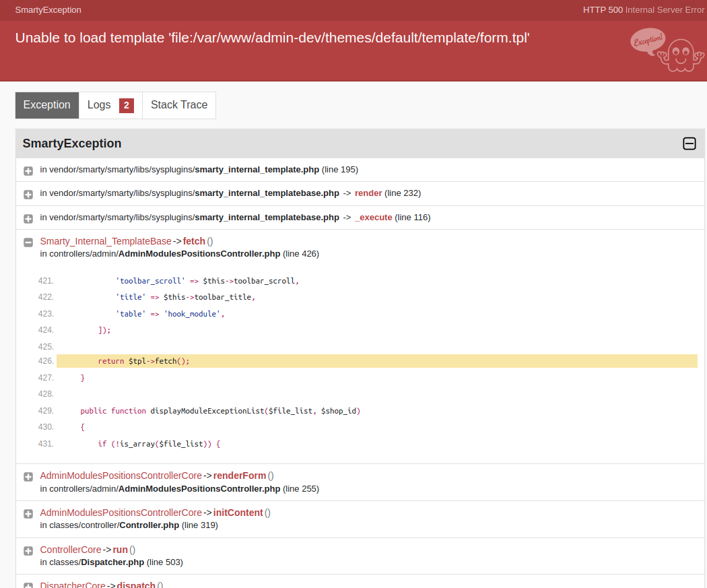Select the Exception tab
Screen dimensions: 707x588
coord(46,105)
